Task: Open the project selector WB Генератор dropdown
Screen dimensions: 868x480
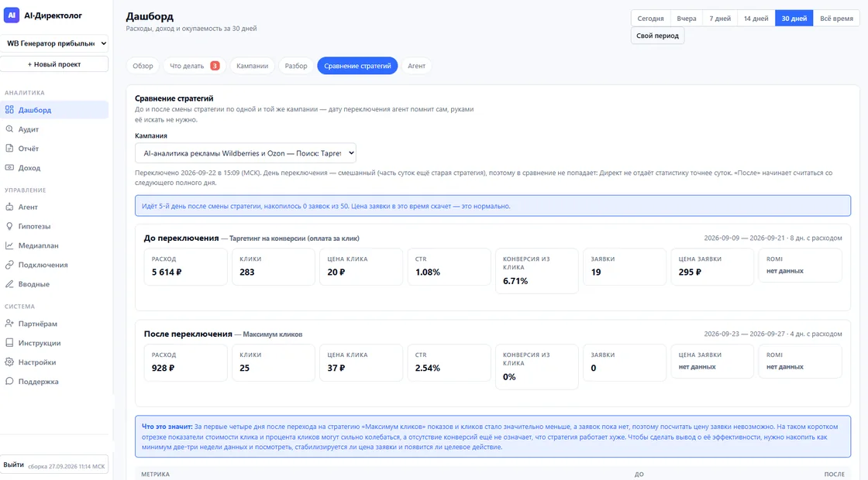Action: 54,43
